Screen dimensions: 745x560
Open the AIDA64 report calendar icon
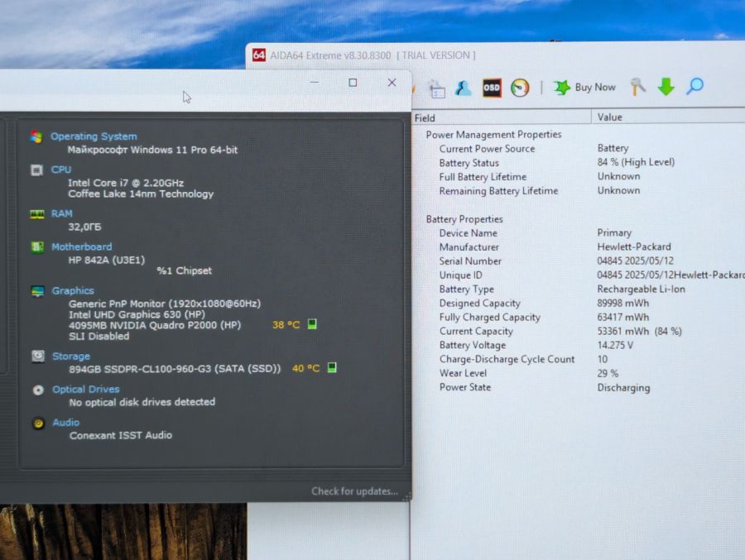click(x=436, y=89)
